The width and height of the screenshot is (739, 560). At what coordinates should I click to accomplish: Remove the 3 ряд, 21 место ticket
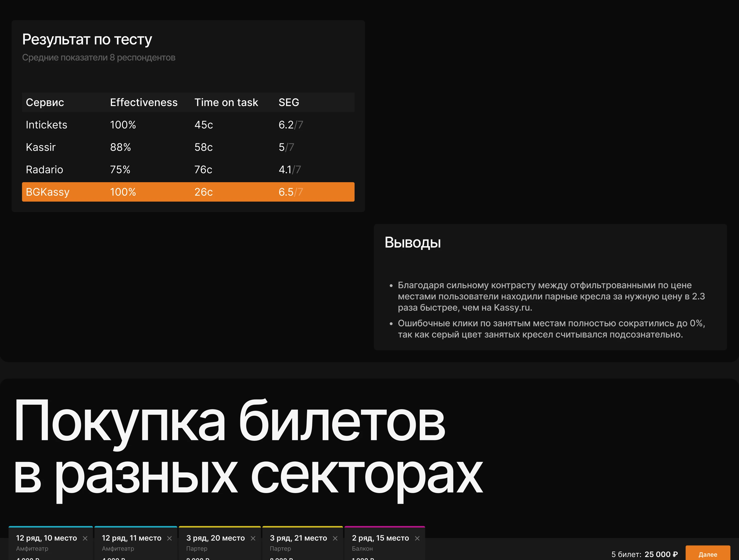tap(335, 538)
